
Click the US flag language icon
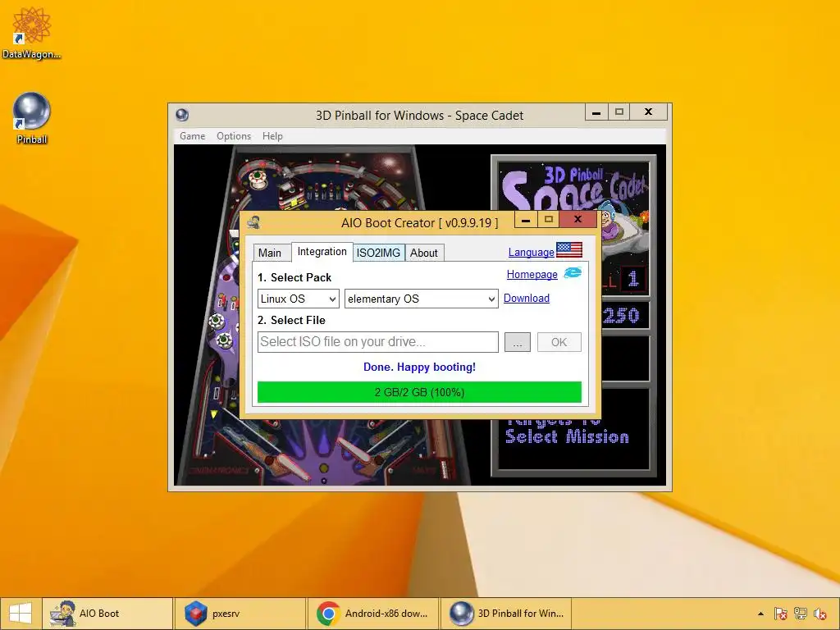click(569, 249)
